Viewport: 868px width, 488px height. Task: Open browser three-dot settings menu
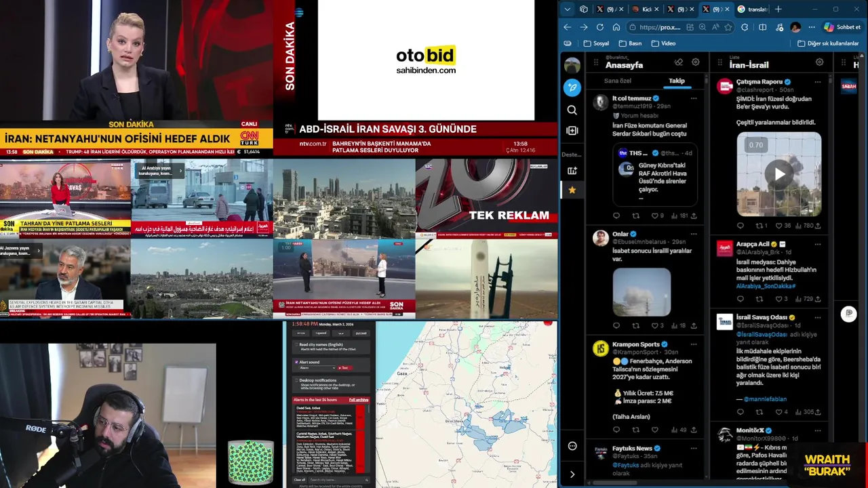[812, 27]
